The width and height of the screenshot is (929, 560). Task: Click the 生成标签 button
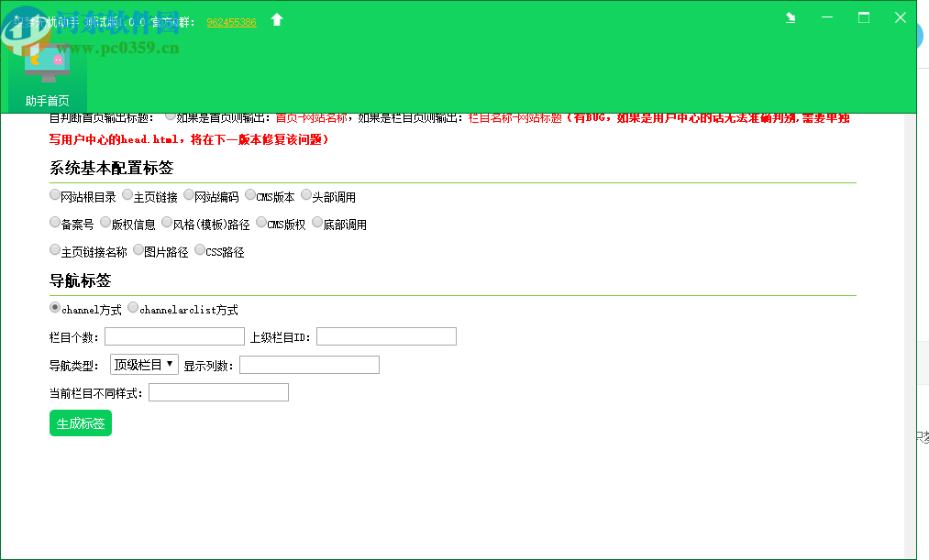(80, 423)
